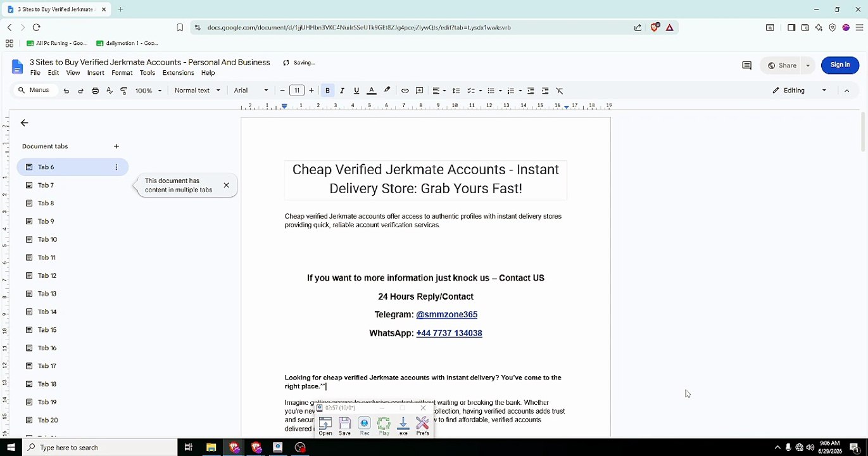Viewport: 868px width, 456px height.
Task: Toggle underline formatting
Action: pos(356,91)
